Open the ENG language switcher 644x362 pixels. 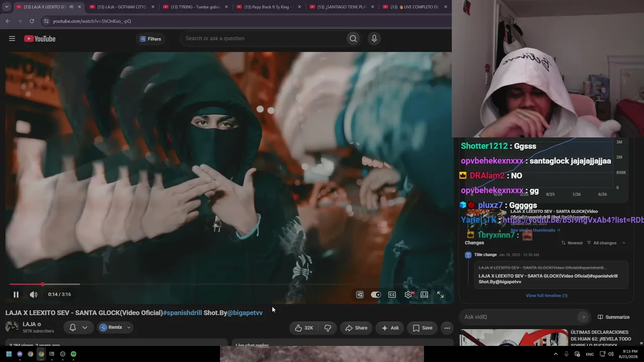590,354
